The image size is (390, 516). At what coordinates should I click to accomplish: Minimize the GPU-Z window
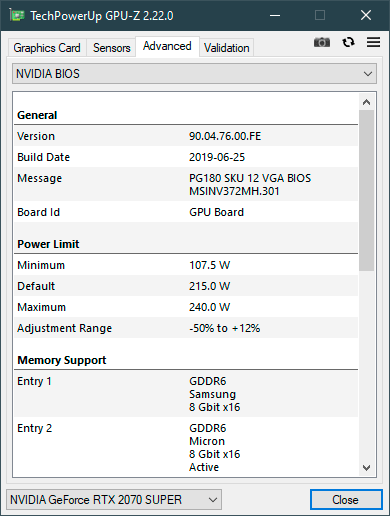click(x=275, y=15)
